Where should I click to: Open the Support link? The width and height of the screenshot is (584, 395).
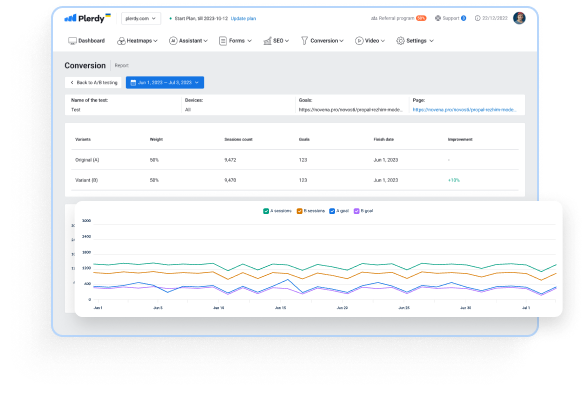pyautogui.click(x=451, y=18)
